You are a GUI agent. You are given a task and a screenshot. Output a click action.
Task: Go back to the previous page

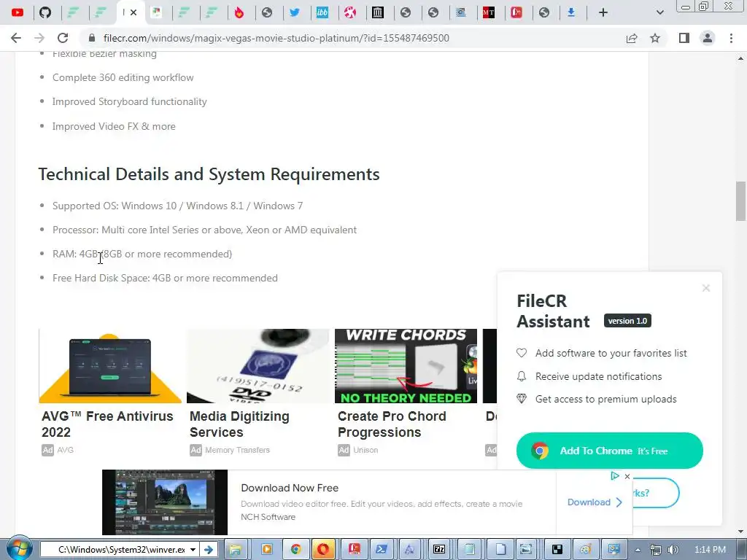click(16, 38)
